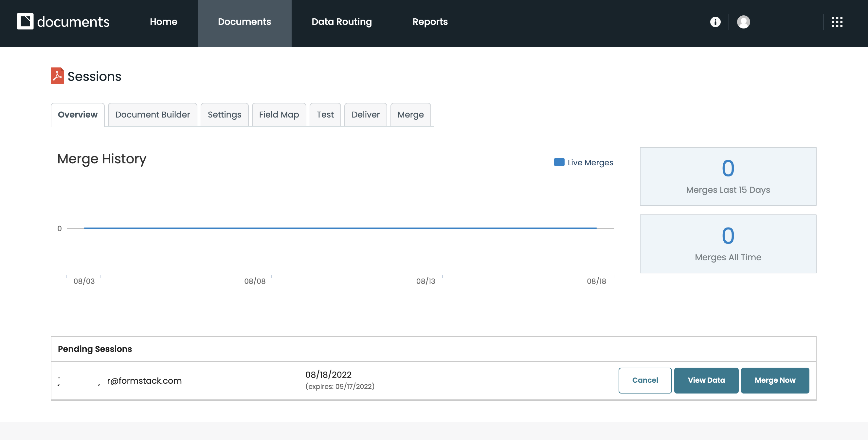Image resolution: width=868 pixels, height=440 pixels.
Task: Select Documents in the top navigation
Action: (244, 22)
